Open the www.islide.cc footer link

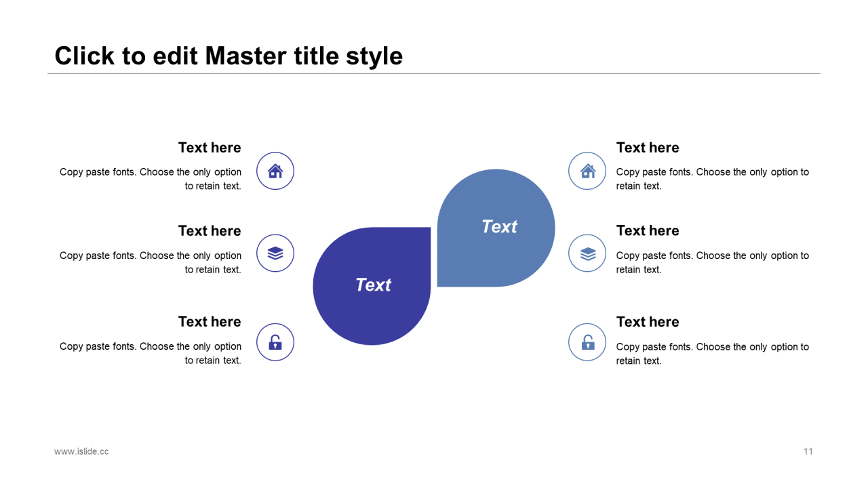point(81,451)
